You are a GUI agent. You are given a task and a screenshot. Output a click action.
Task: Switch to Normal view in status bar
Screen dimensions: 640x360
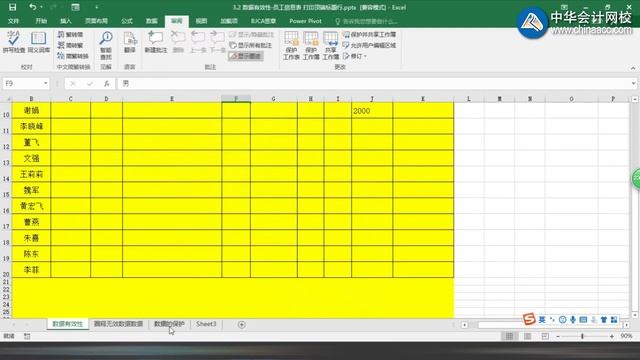[509, 336]
